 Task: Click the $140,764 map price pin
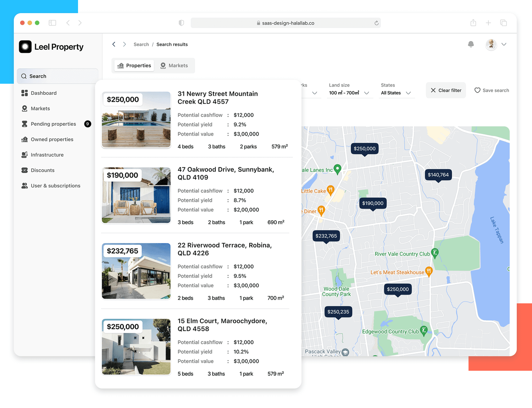(438, 175)
